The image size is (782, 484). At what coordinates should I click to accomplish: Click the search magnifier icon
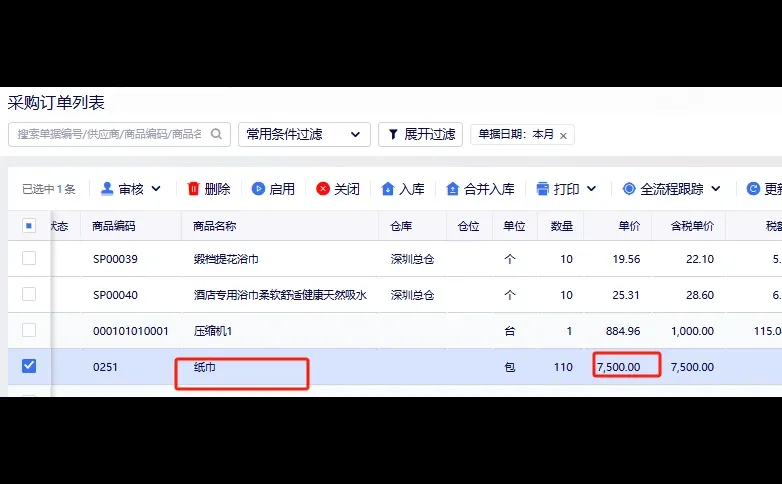(x=216, y=134)
